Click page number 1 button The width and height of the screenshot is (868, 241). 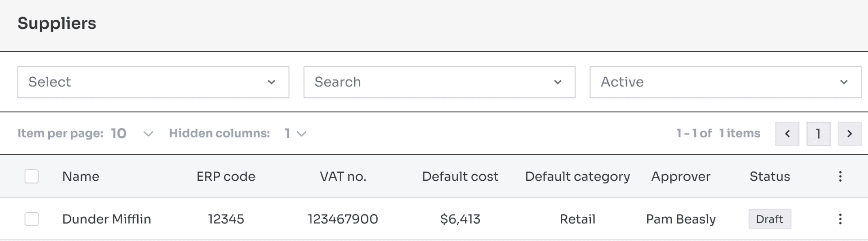tap(818, 133)
